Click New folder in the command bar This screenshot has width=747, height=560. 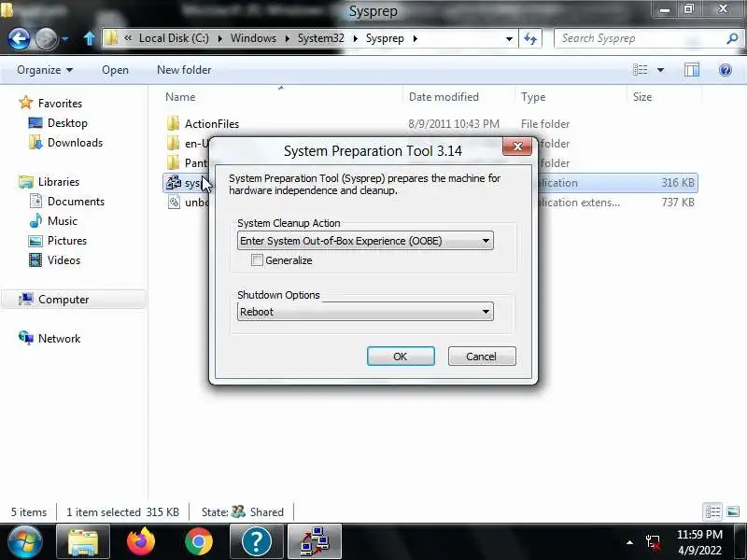point(184,70)
